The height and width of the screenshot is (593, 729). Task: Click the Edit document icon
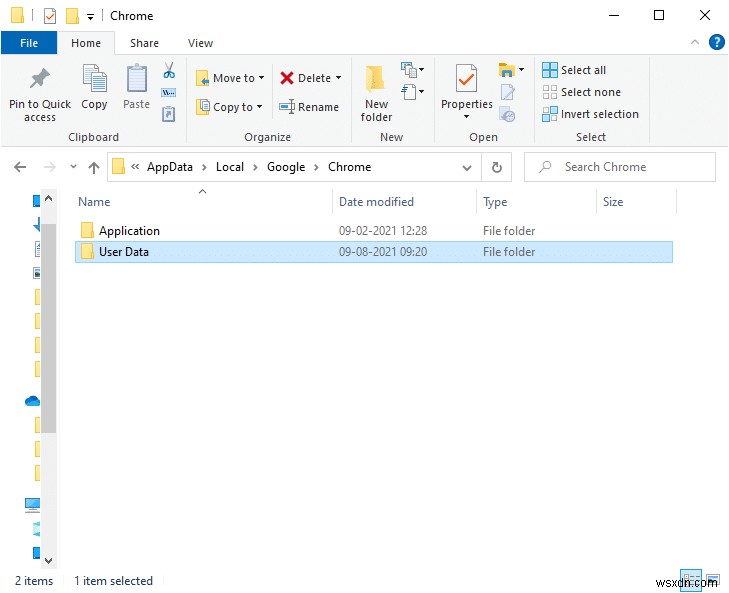click(507, 92)
